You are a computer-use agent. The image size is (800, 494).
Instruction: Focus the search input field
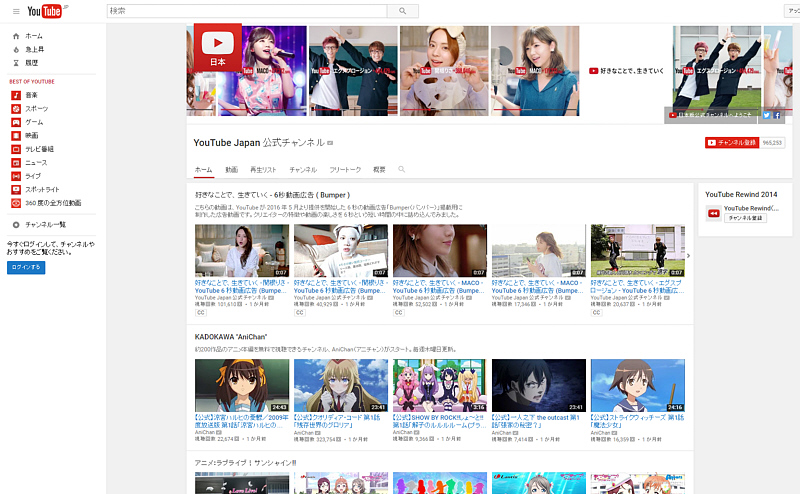pyautogui.click(x=247, y=11)
